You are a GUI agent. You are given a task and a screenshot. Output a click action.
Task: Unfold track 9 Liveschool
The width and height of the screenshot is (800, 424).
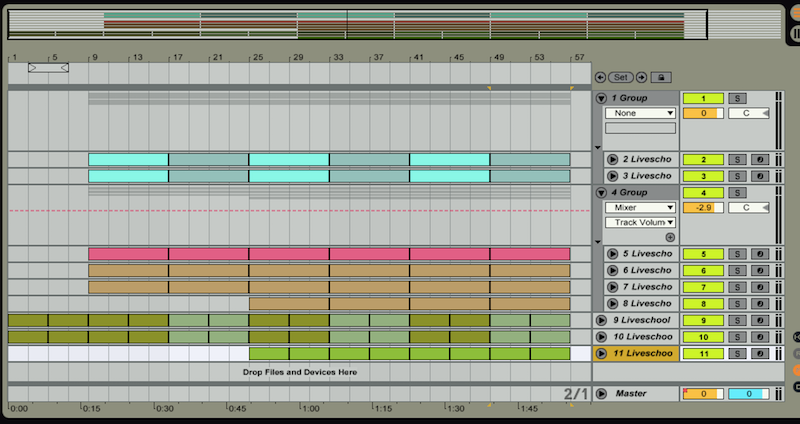tap(602, 320)
